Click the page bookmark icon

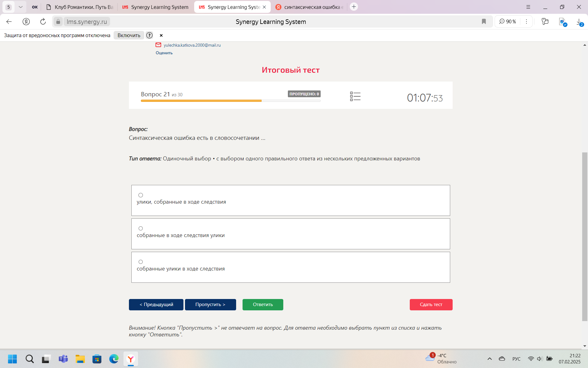[484, 21]
